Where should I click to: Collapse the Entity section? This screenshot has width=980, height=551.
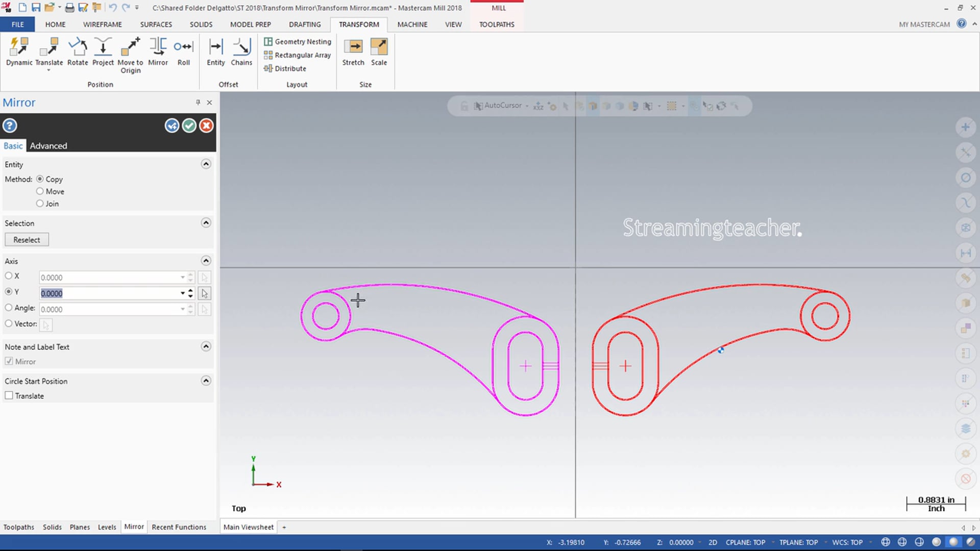(x=206, y=164)
